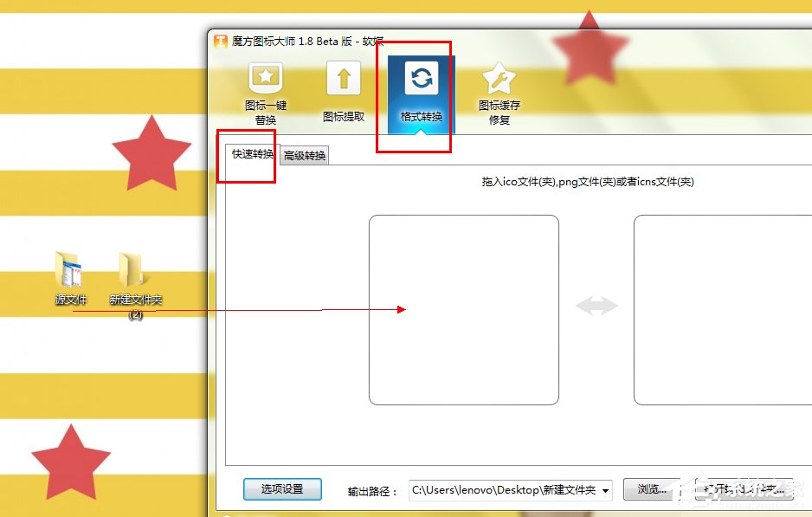Click inside the output path text field
The width and height of the screenshot is (812, 517).
coord(502,489)
